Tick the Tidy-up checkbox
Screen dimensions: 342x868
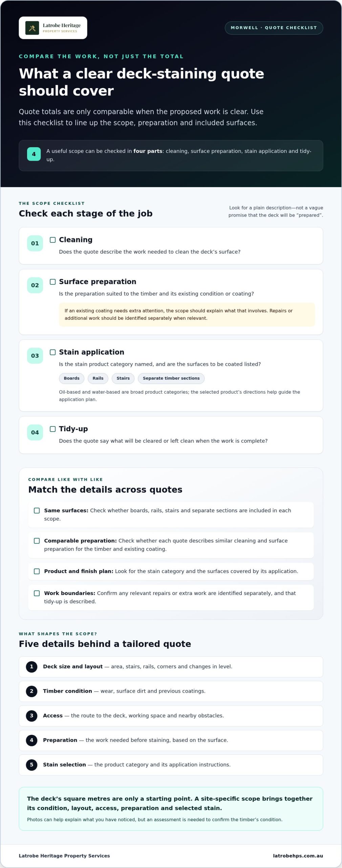53,429
